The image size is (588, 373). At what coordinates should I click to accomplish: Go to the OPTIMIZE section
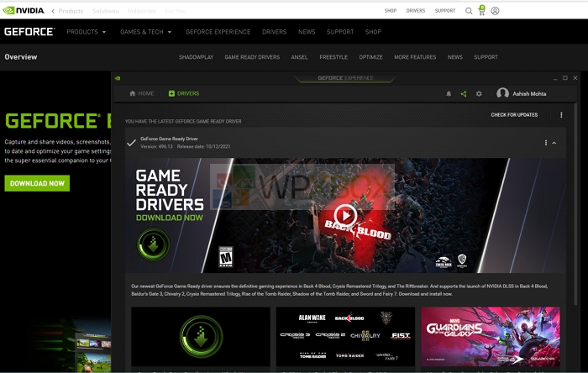[370, 57]
